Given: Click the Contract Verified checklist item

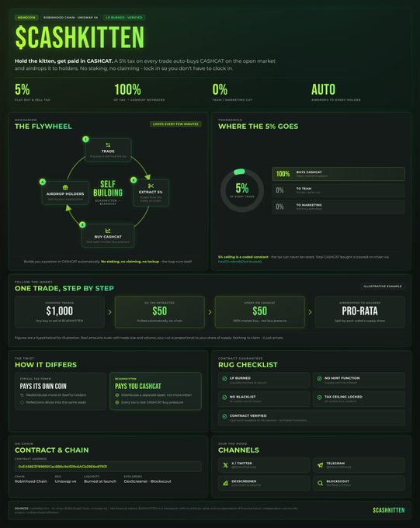Looking at the screenshot, I should [x=311, y=418].
